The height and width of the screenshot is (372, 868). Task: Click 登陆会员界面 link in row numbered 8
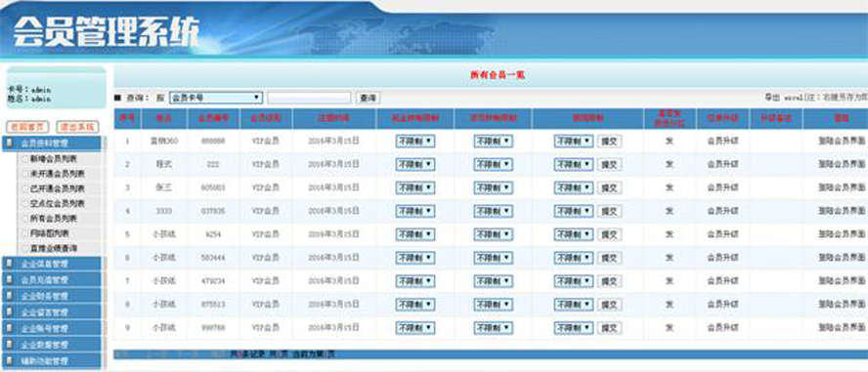tap(842, 305)
